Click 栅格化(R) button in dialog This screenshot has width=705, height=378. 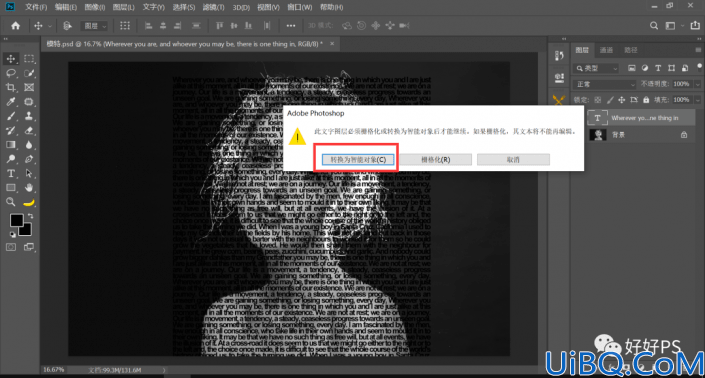coord(436,160)
